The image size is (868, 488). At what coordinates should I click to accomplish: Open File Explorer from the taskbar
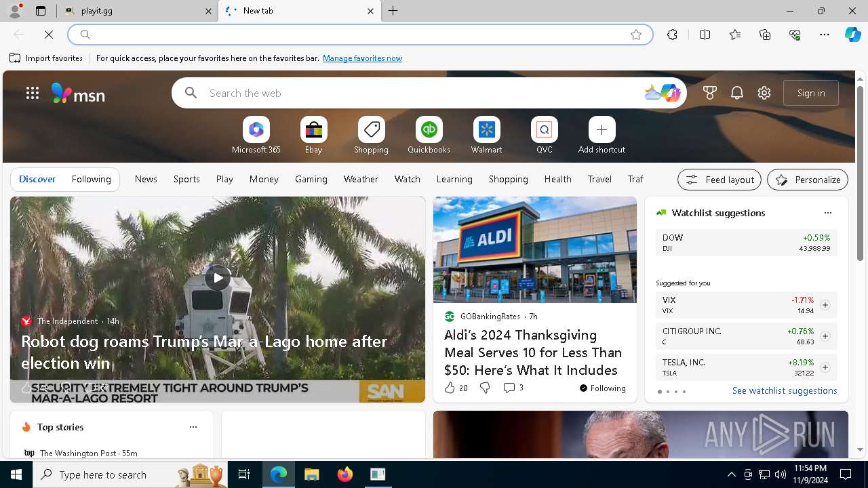coord(311,474)
